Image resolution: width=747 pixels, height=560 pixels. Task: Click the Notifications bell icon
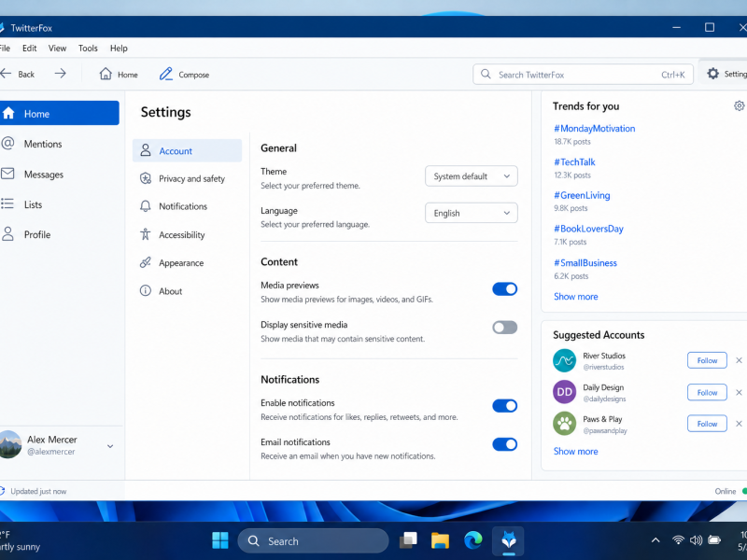[146, 206]
